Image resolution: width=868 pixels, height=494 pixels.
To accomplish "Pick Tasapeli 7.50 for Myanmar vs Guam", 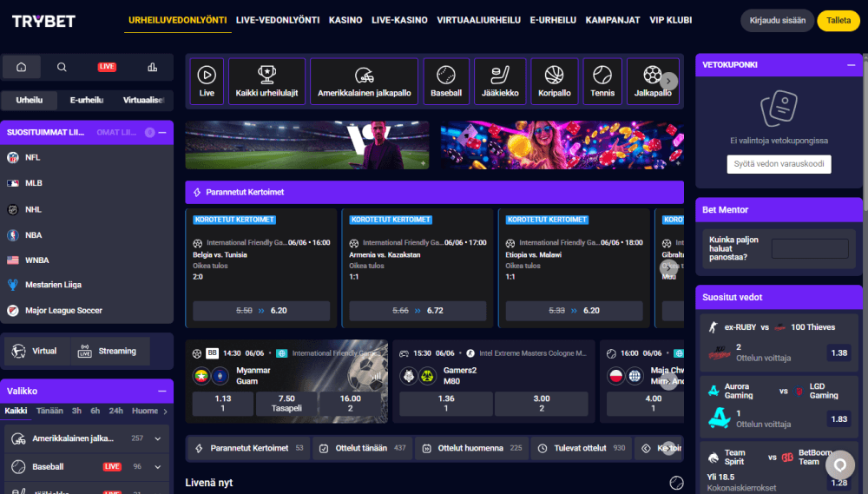I will point(286,403).
